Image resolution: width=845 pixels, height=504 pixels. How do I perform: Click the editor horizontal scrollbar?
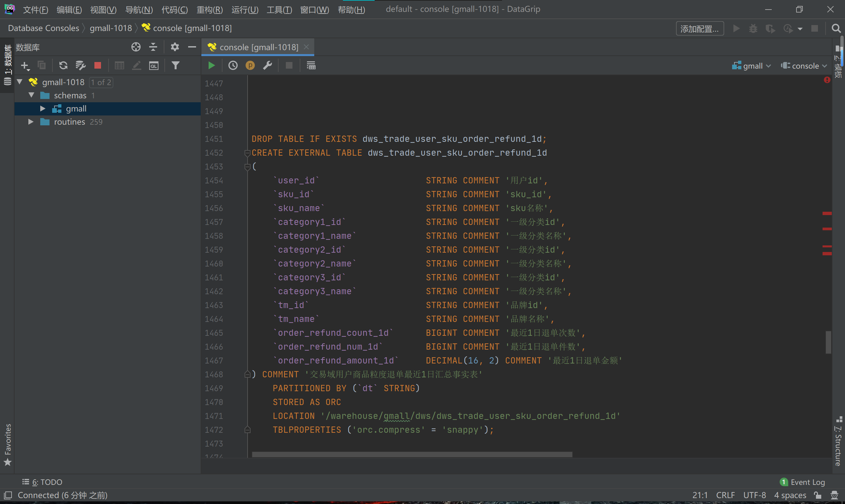coord(412,455)
